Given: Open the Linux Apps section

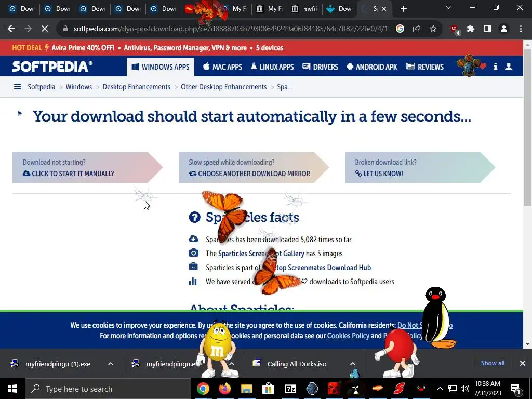Looking at the screenshot, I should [x=272, y=67].
